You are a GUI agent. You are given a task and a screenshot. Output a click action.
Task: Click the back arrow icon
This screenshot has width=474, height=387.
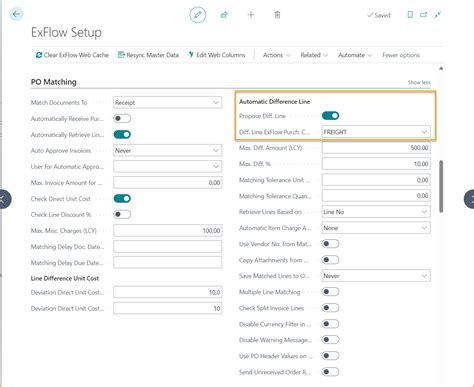pyautogui.click(x=16, y=14)
